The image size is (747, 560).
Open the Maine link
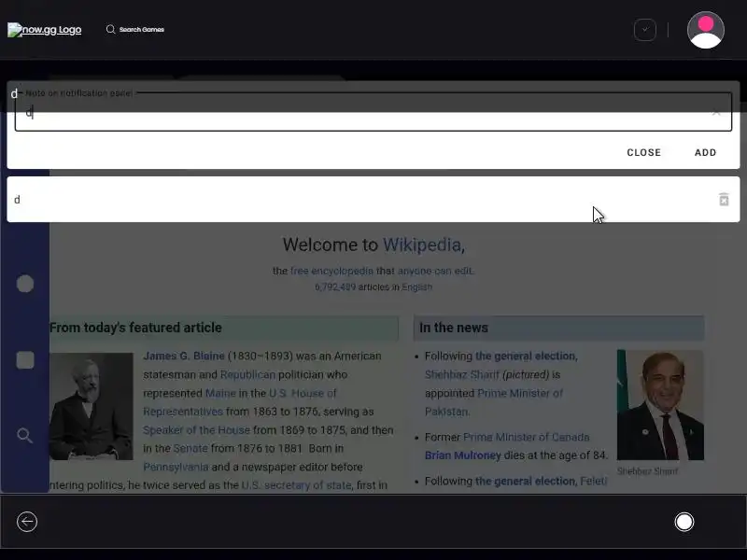(220, 393)
